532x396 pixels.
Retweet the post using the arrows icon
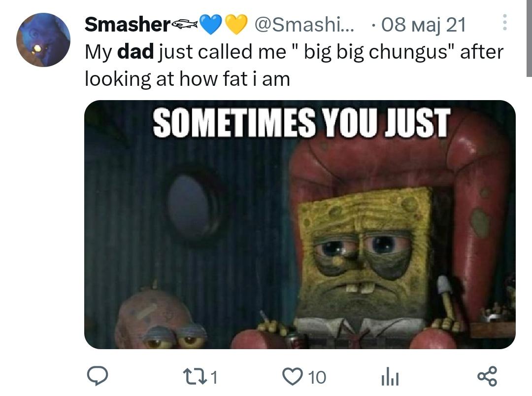pyautogui.click(x=195, y=377)
